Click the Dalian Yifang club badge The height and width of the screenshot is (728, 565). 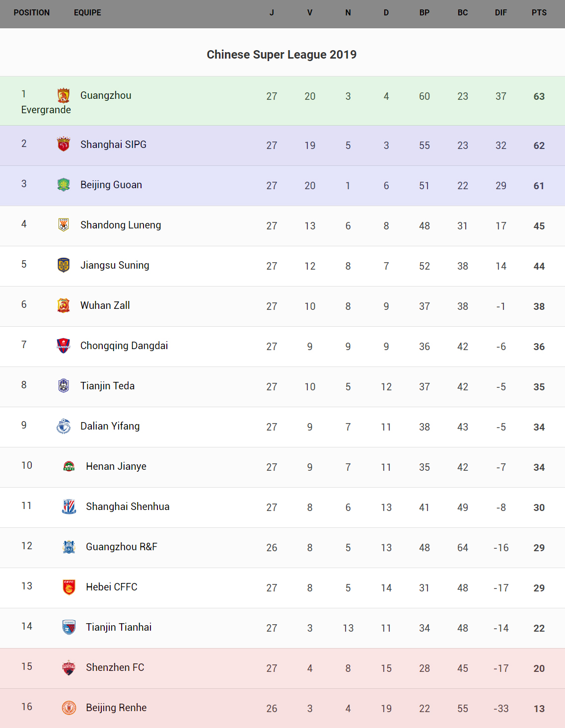point(64,426)
